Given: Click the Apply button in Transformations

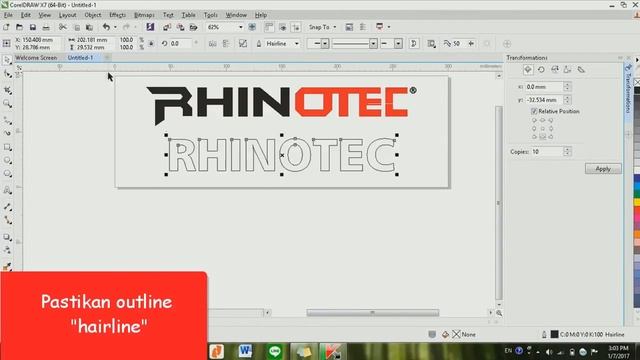Looking at the screenshot, I should [x=603, y=169].
